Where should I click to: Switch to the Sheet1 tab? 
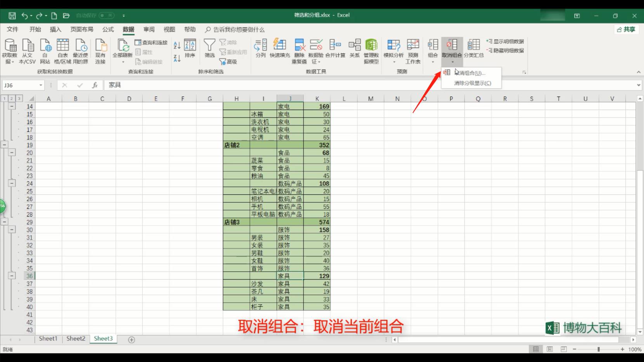coord(48,338)
